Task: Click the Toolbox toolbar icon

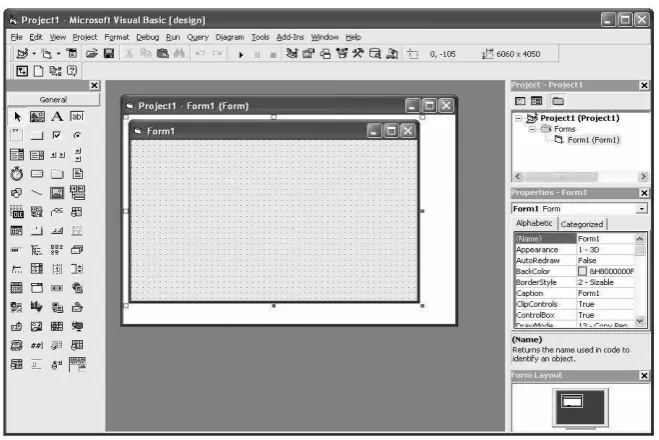Action: [x=358, y=53]
